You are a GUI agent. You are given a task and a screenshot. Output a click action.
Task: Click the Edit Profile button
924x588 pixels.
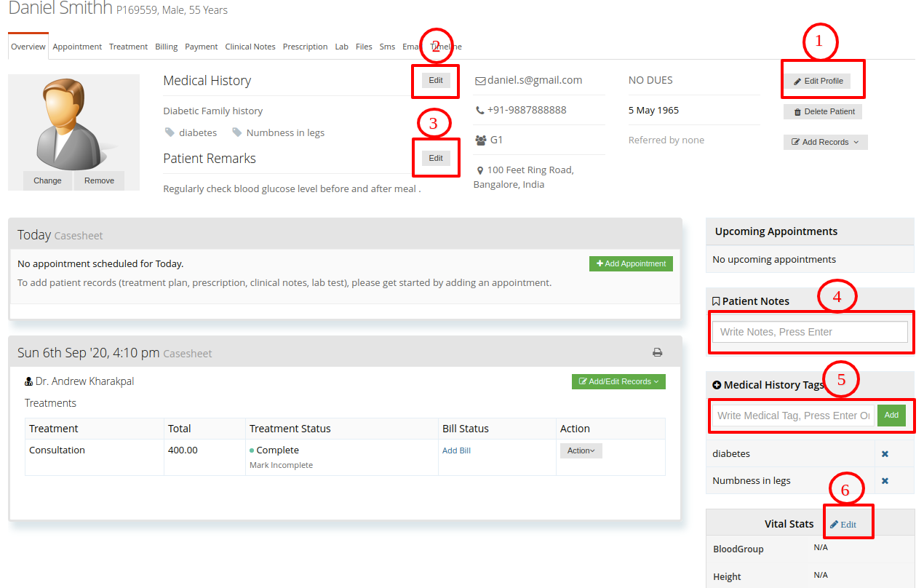pos(817,82)
